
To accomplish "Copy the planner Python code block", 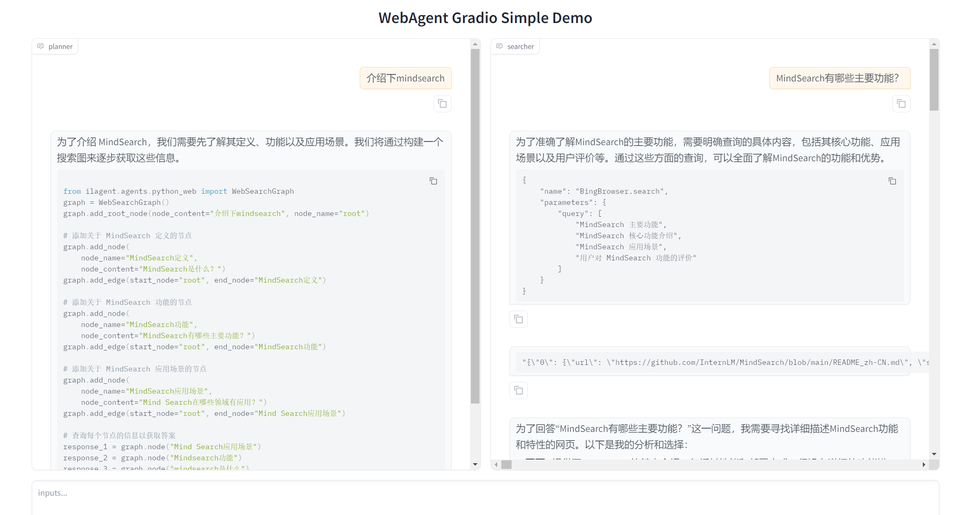I will point(433,181).
